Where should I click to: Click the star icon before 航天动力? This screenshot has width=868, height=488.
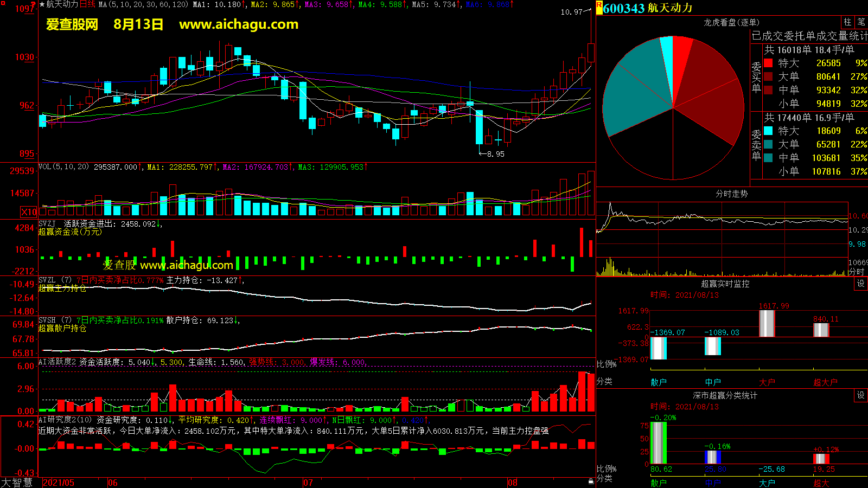(x=42, y=4)
